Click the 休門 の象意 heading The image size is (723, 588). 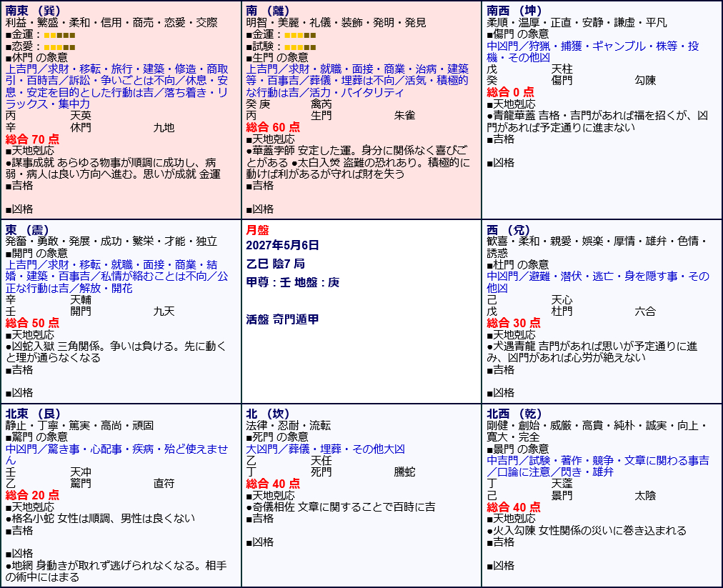coord(36,58)
